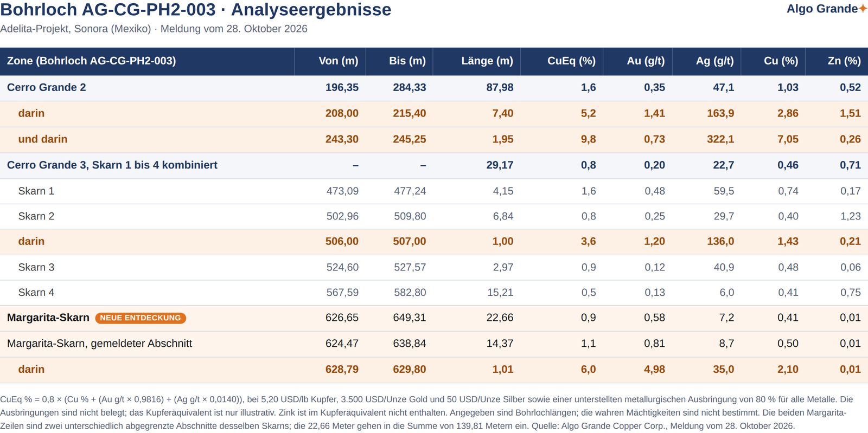Select the zinc value '1,23'
This screenshot has height=433, width=868.
pyautogui.click(x=851, y=216)
